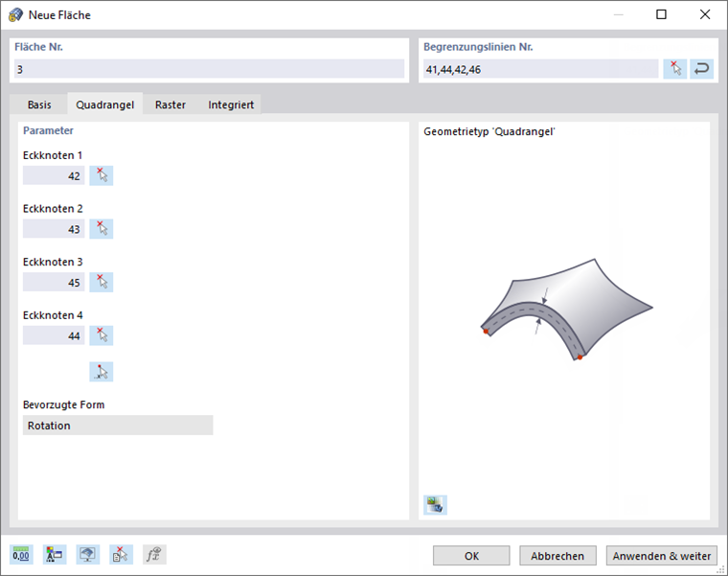Image resolution: width=728 pixels, height=576 pixels.
Task: Open the Raster tab
Action: click(x=171, y=105)
